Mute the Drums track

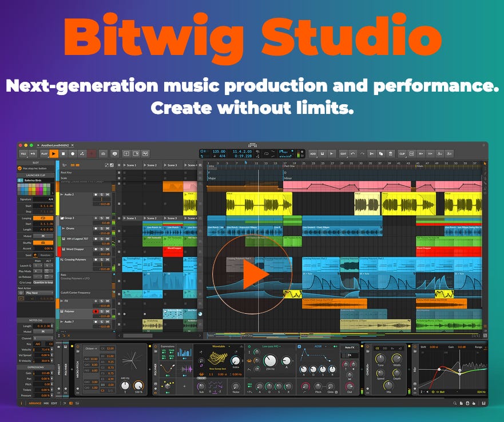108,228
